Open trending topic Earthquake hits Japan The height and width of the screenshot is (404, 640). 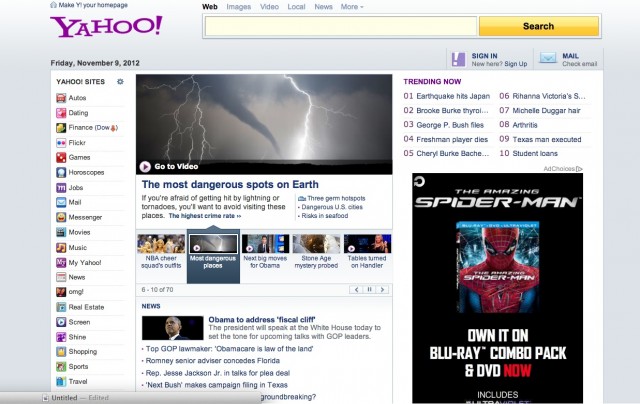(x=453, y=96)
